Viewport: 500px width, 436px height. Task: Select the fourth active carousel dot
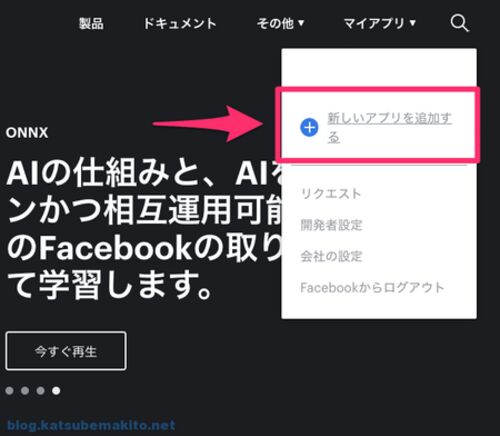click(56, 390)
